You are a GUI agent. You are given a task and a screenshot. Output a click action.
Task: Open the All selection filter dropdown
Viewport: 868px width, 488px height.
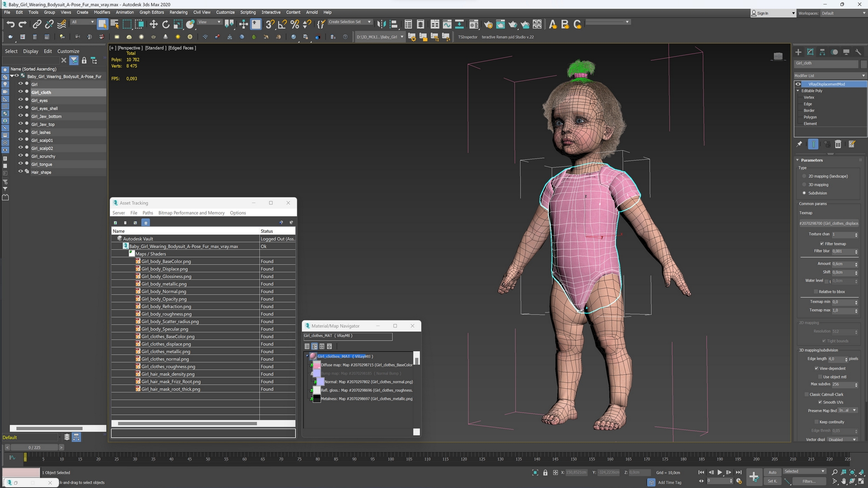pyautogui.click(x=83, y=22)
